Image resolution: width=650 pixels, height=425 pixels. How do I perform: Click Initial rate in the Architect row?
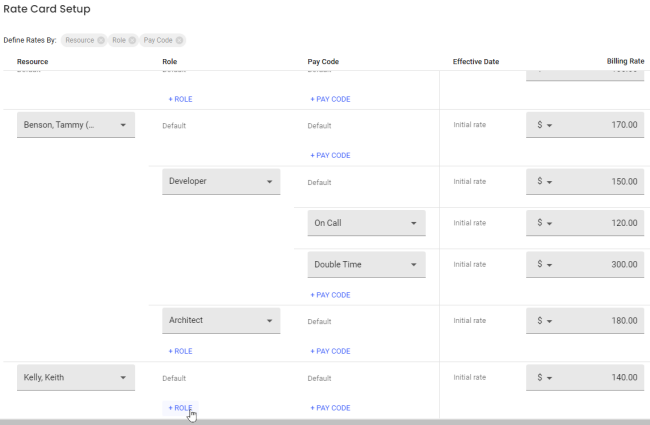(x=469, y=321)
